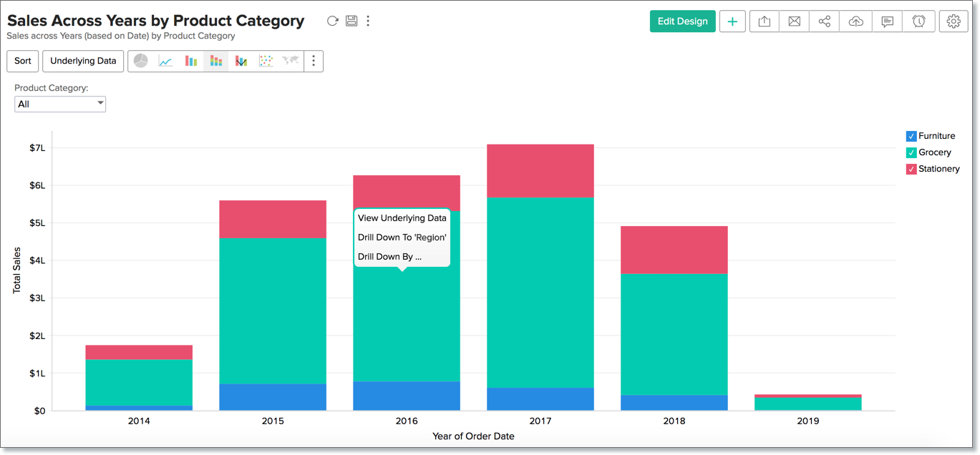
Task: Set an alert using the alarm icon
Action: 918,21
